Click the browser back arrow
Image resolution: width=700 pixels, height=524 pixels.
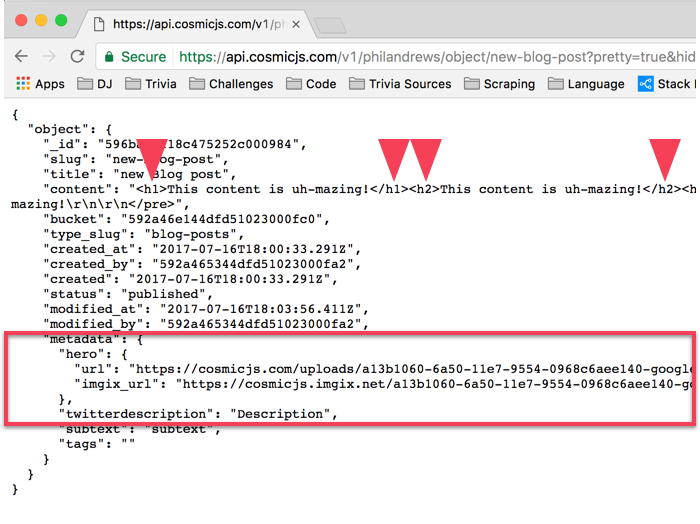click(x=21, y=56)
